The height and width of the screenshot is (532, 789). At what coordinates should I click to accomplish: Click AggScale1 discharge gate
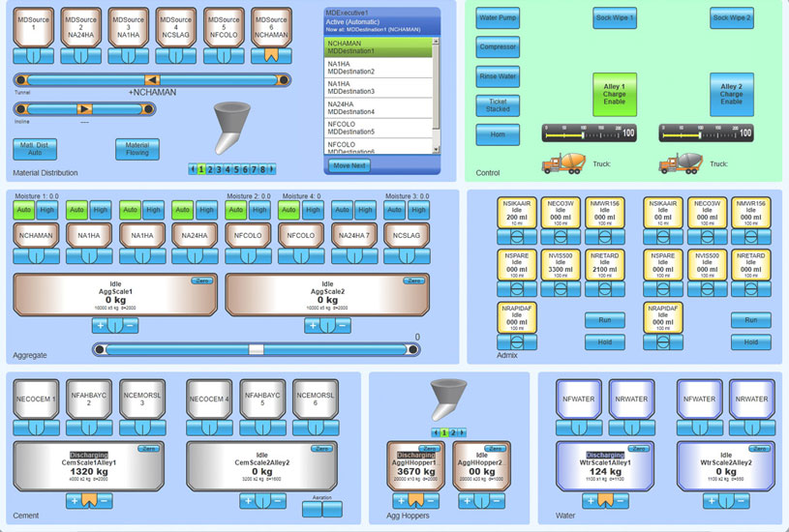pos(115,326)
